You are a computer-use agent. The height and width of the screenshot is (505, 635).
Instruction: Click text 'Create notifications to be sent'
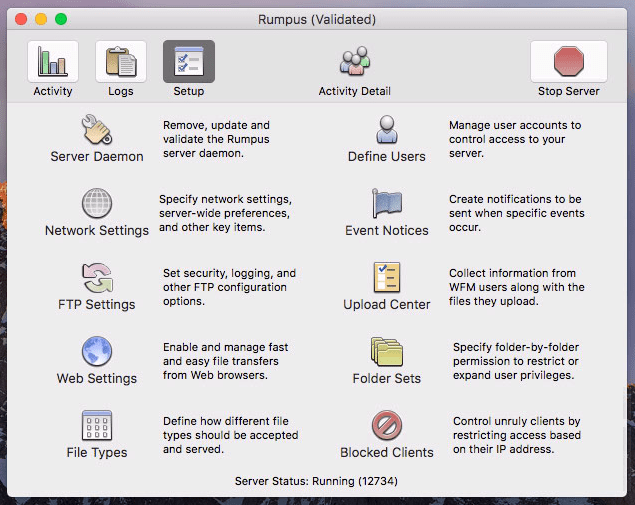click(x=515, y=207)
